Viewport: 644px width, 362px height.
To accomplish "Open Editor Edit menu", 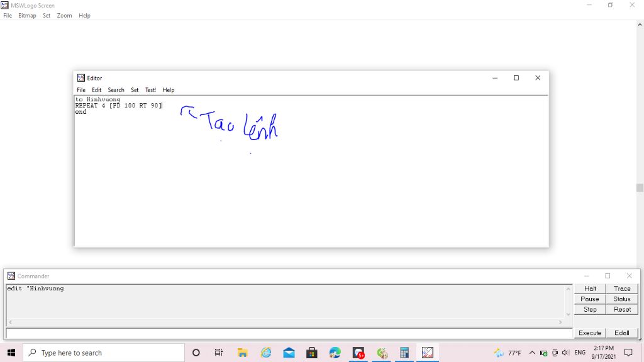I will pos(96,90).
